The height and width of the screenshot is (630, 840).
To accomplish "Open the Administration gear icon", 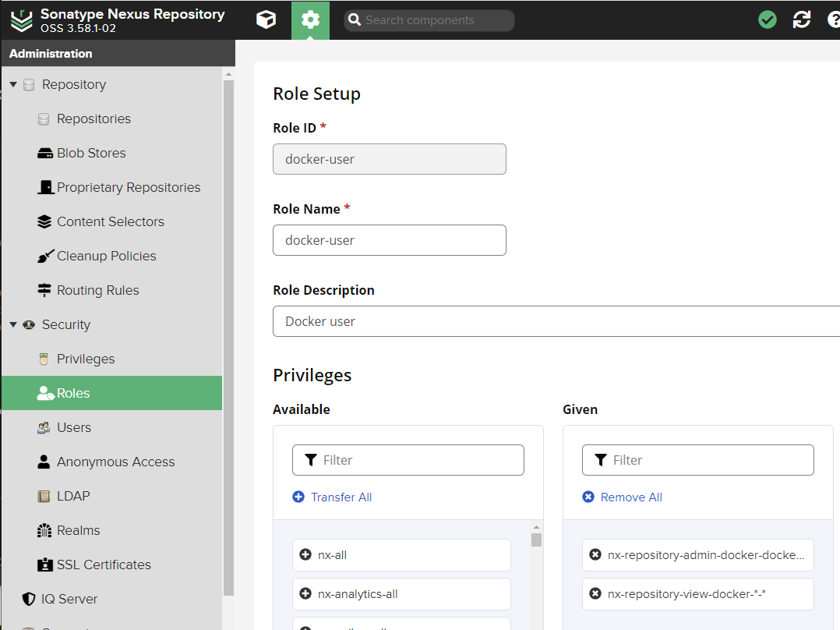I will pyautogui.click(x=310, y=20).
